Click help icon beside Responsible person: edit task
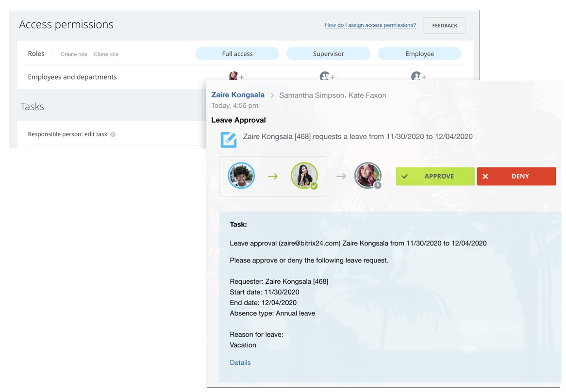 (x=113, y=134)
